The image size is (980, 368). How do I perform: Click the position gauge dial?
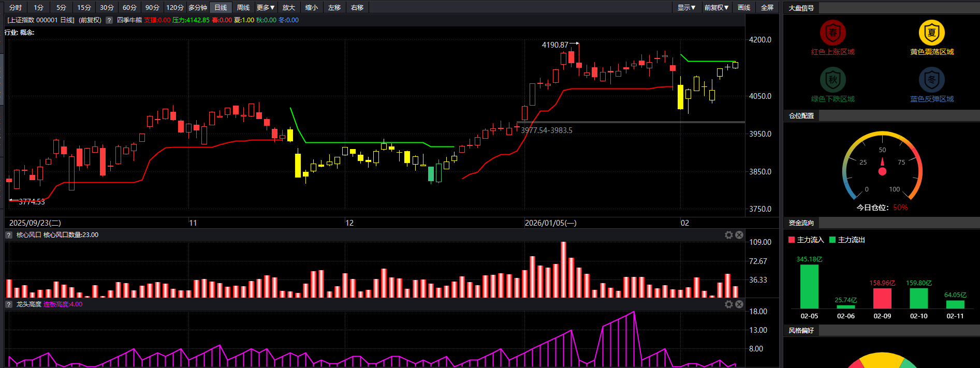(882, 166)
